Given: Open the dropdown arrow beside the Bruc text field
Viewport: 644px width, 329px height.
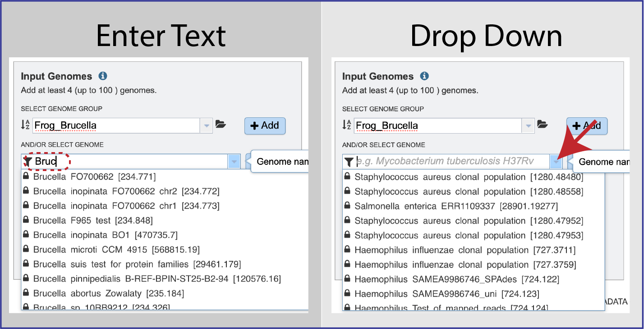Looking at the screenshot, I should click(x=234, y=161).
